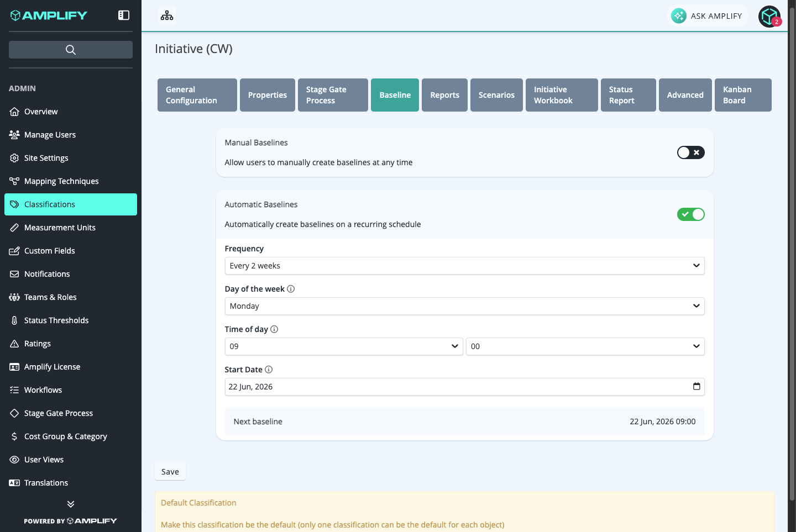Switch to Reports tab

click(x=444, y=95)
